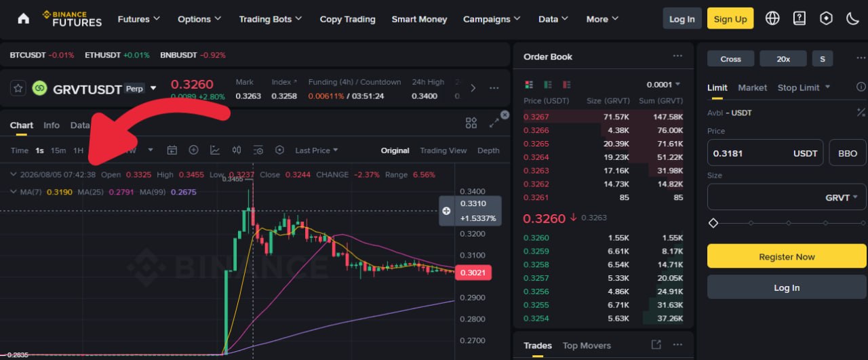
Task: Open Order Book three-dots menu
Action: click(677, 56)
